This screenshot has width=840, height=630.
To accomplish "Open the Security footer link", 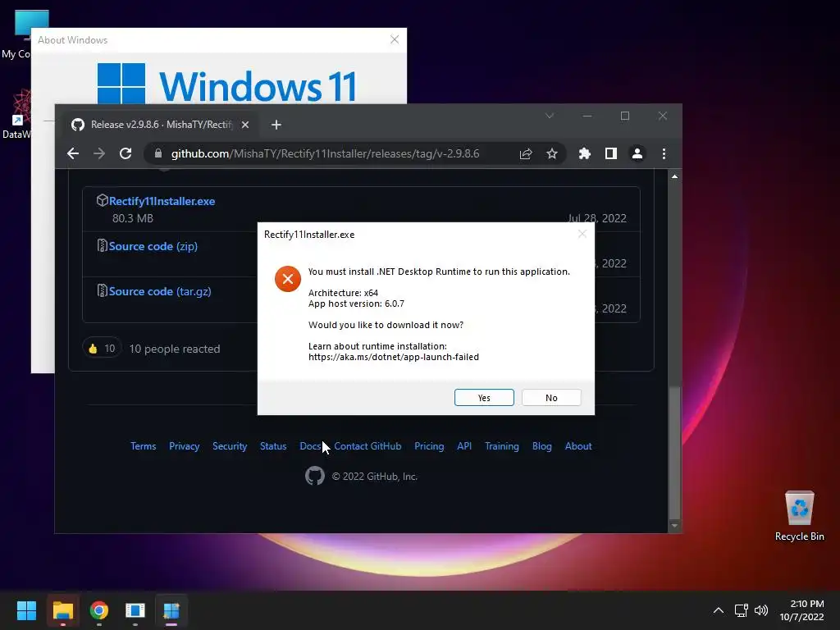I will 230,445.
